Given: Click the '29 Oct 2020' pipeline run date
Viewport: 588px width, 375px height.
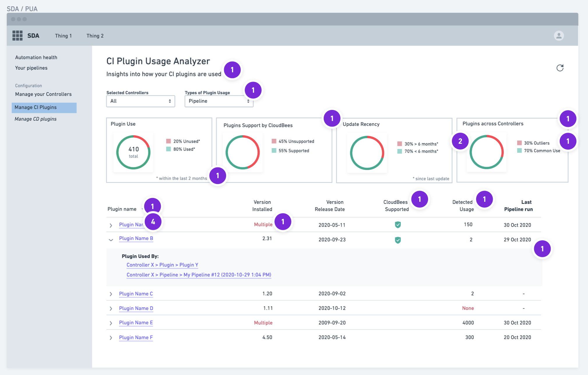Looking at the screenshot, I should (x=517, y=240).
